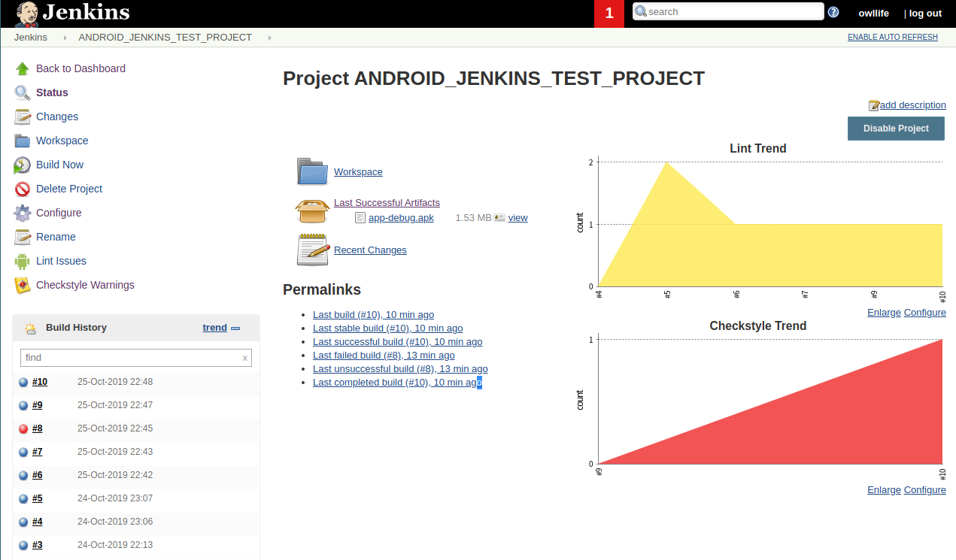The height and width of the screenshot is (560, 956).
Task: Click the Status magnifier icon
Action: tap(23, 92)
